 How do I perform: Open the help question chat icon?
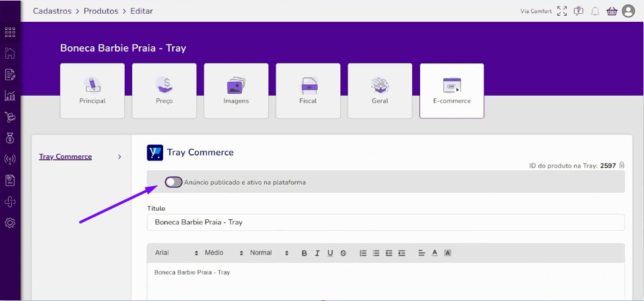pyautogui.click(x=579, y=11)
